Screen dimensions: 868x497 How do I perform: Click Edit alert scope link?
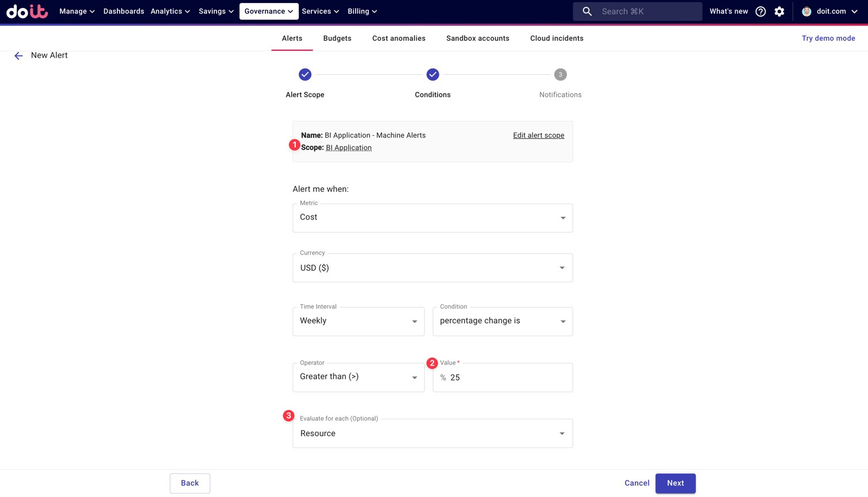pyautogui.click(x=538, y=135)
